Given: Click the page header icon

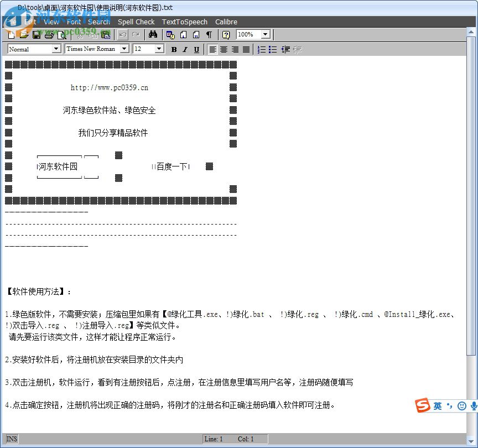Looking at the screenshot, I should [x=183, y=35].
